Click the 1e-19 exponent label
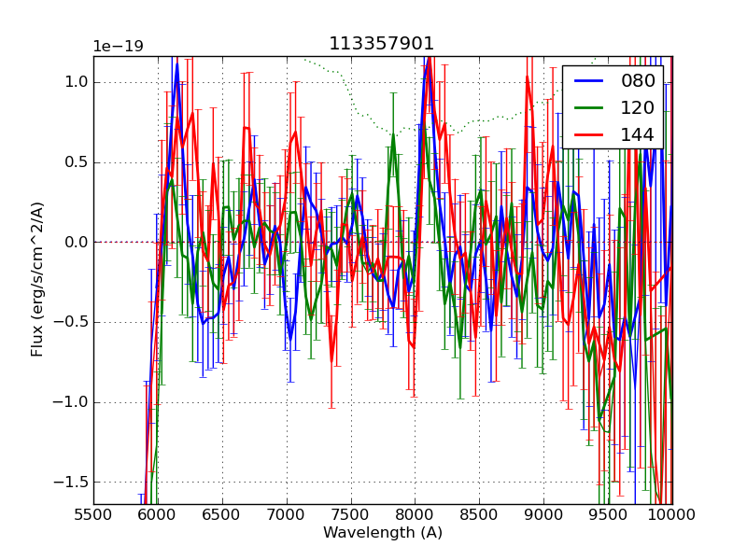This screenshot has height=560, width=747. click(x=118, y=47)
